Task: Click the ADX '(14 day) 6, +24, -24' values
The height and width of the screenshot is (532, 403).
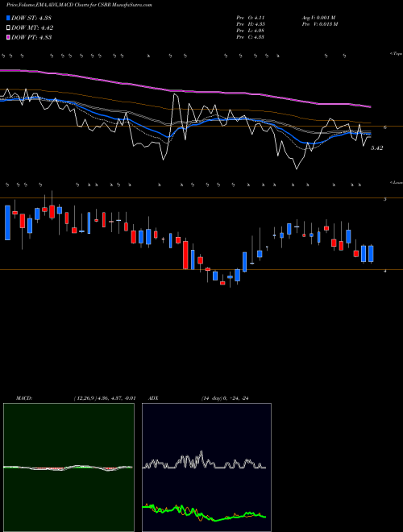Action: (225, 398)
